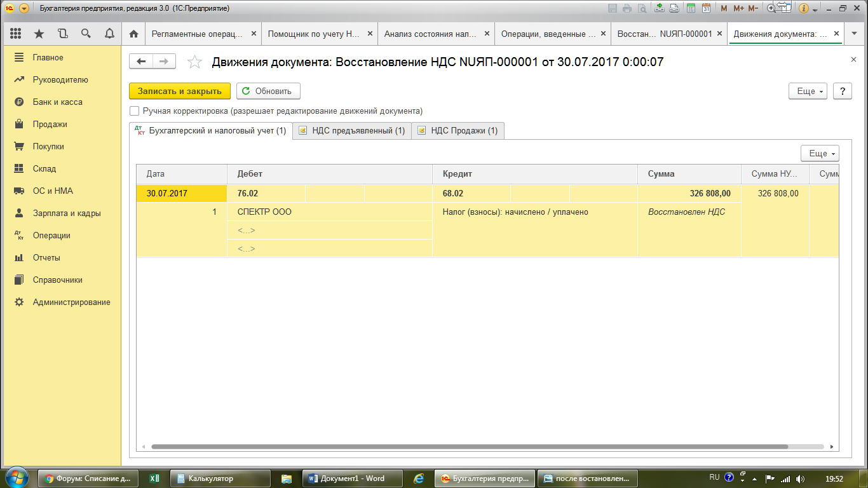Screen dimensions: 868x488
Task: Open the Еще dropdown above the table
Action: pyautogui.click(x=820, y=153)
